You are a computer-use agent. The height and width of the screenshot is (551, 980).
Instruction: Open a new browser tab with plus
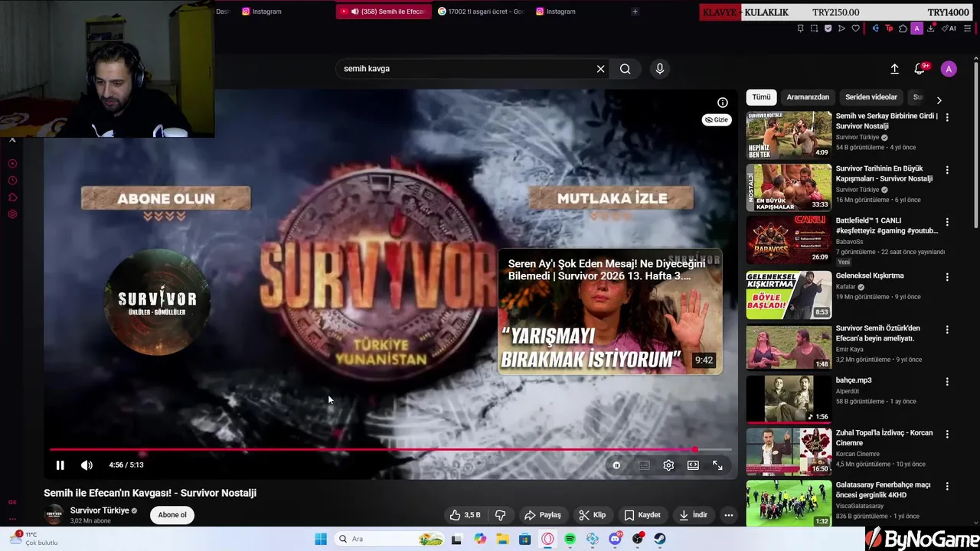[x=635, y=11]
